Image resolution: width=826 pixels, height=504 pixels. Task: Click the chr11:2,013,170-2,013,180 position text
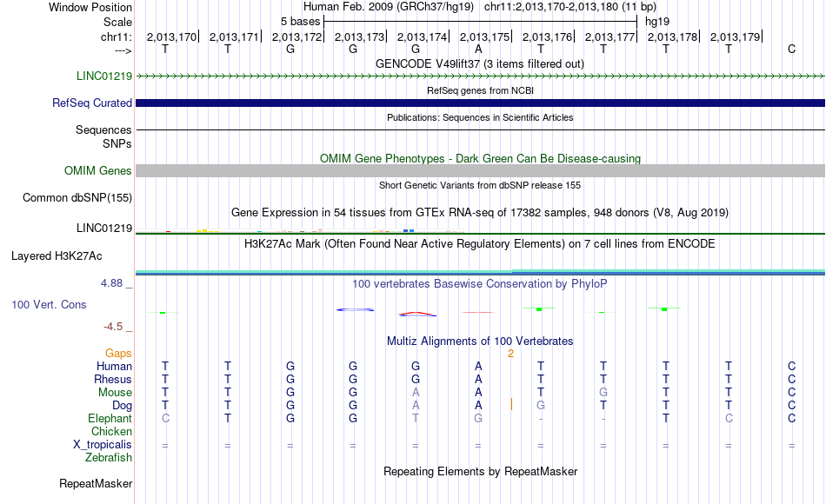[570, 7]
